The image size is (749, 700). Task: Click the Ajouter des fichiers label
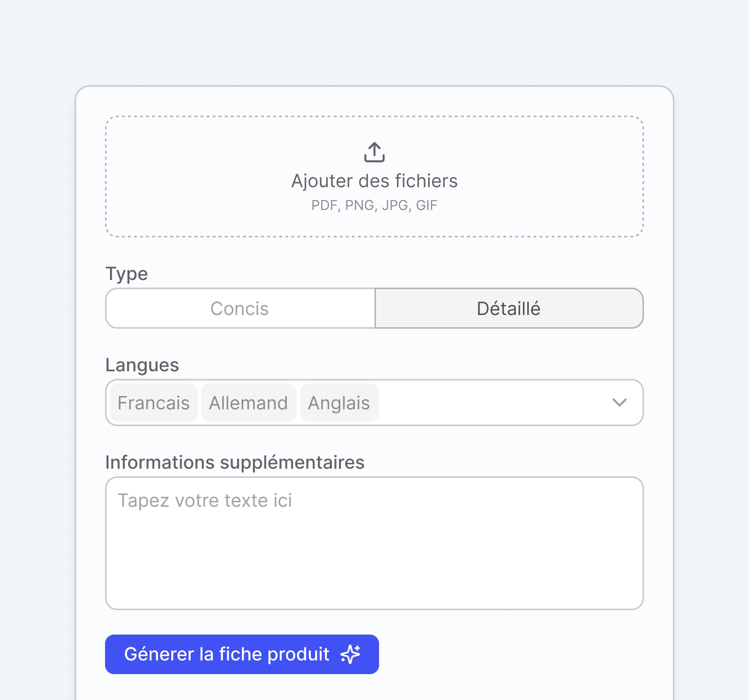pos(374,181)
